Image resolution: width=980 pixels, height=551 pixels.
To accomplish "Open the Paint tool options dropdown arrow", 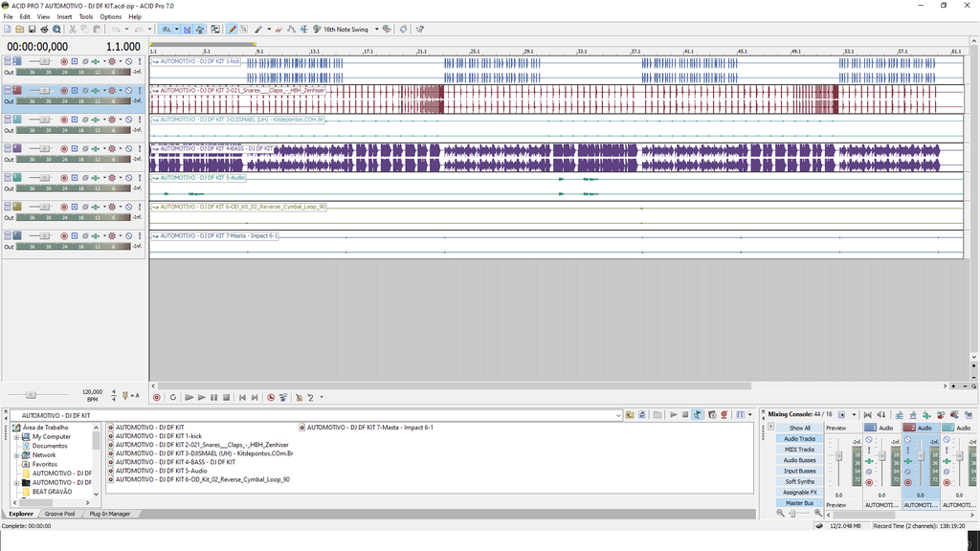I will (x=269, y=29).
